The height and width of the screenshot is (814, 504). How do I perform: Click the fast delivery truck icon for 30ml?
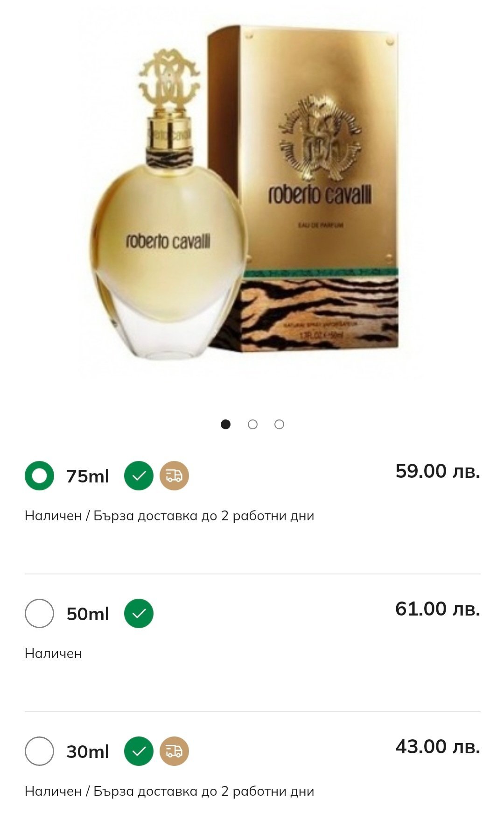pos(174,751)
